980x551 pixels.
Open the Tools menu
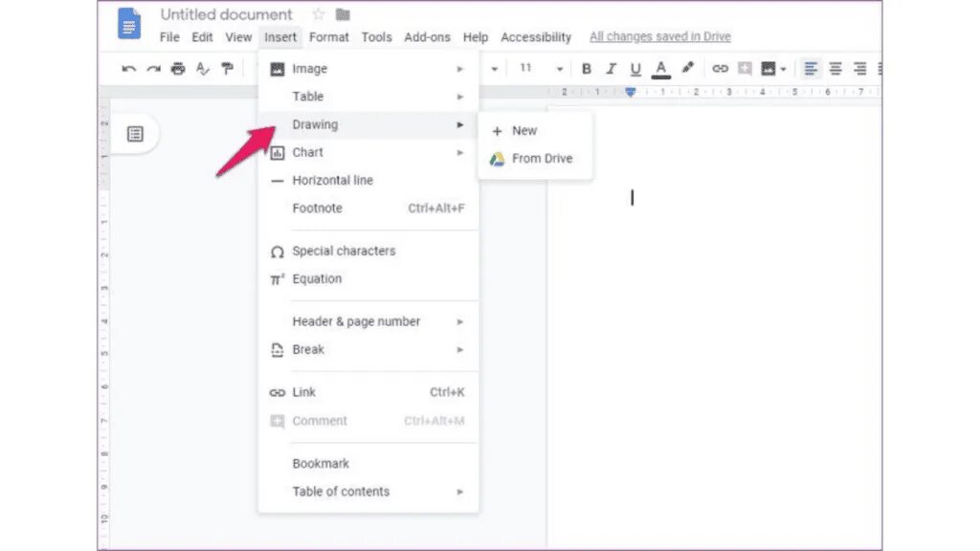click(x=376, y=37)
